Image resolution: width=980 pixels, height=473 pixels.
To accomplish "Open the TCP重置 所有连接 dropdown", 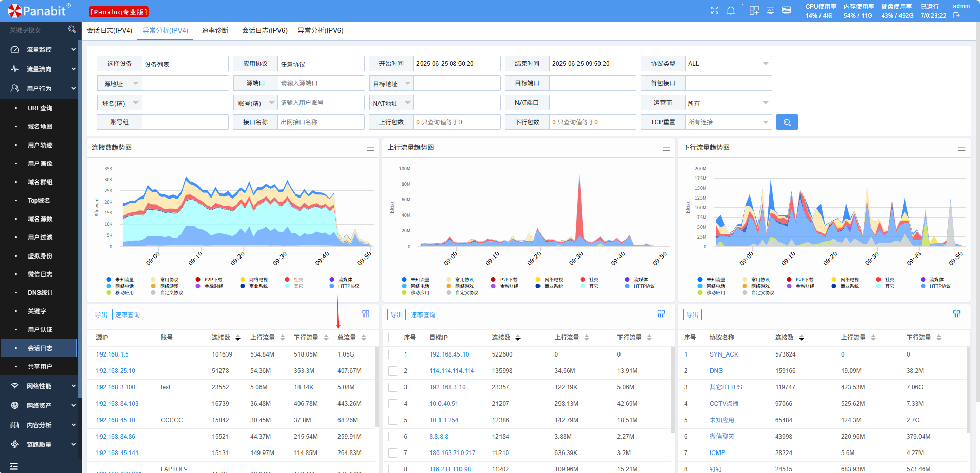I will click(x=728, y=122).
